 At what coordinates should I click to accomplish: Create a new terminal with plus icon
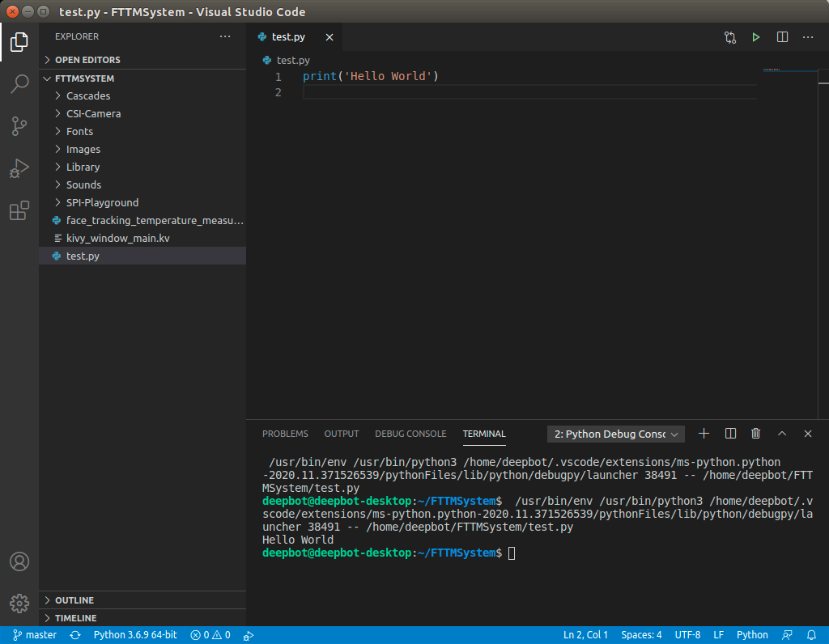[x=704, y=434]
